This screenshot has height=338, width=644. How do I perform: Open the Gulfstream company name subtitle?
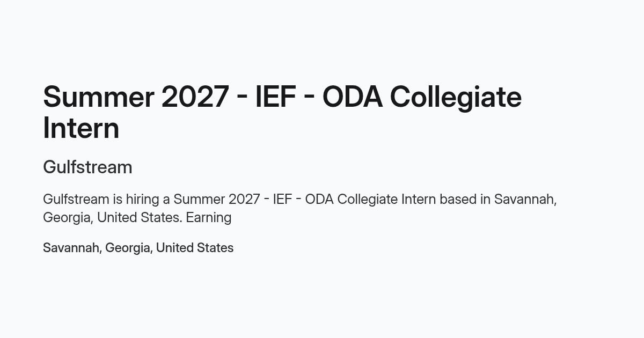87,167
